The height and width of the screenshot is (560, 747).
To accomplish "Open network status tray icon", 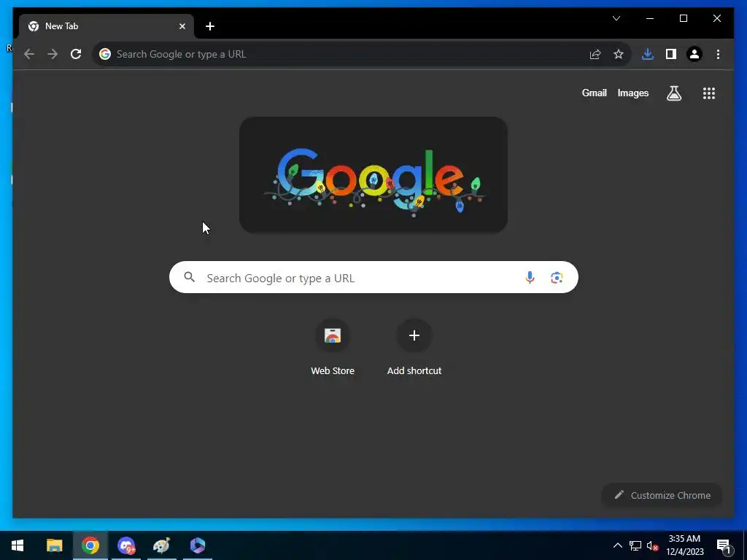I will 635,545.
